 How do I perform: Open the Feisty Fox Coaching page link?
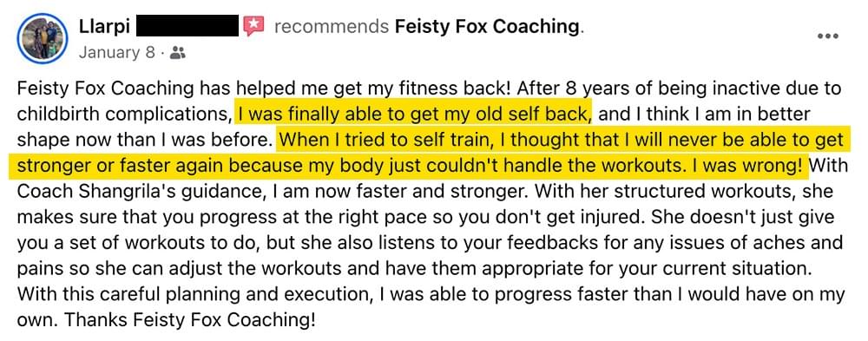click(488, 26)
